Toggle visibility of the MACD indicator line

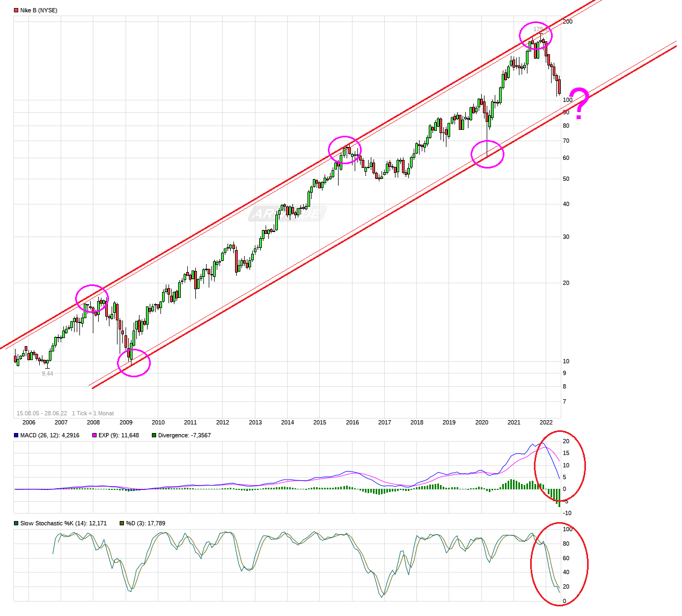coord(16,436)
